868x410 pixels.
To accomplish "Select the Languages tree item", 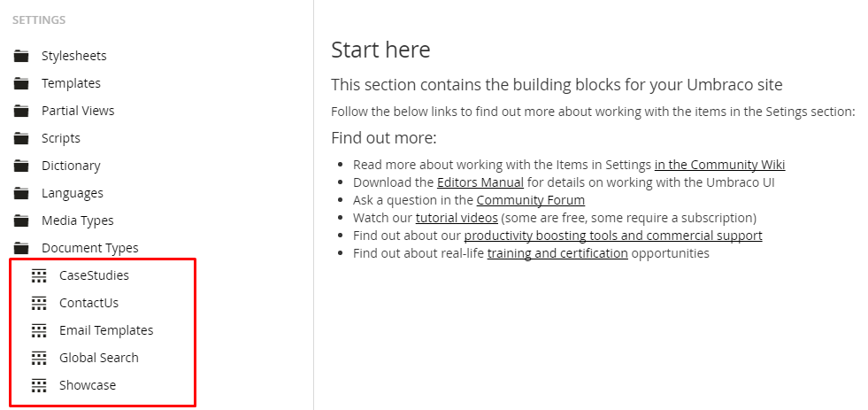I will [72, 193].
